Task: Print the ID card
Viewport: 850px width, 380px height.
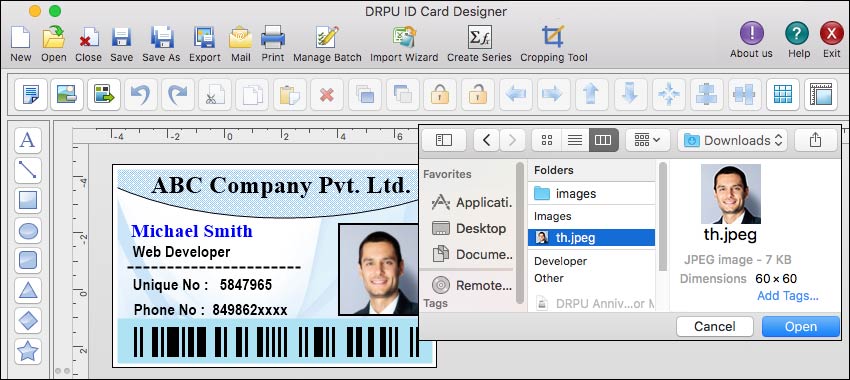Action: (273, 37)
